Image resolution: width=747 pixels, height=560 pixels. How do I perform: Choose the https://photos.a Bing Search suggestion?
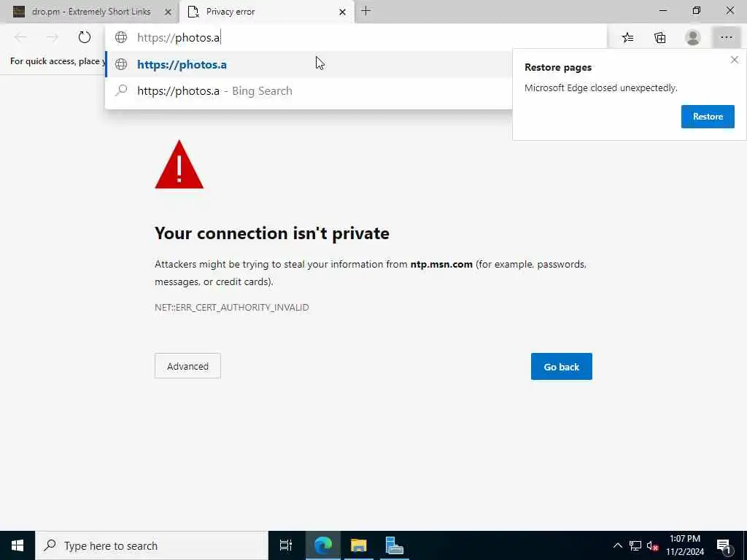point(309,90)
